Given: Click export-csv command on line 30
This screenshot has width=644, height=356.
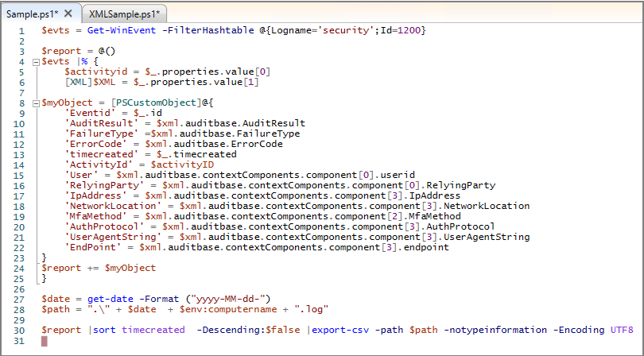Looking at the screenshot, I should coord(340,330).
